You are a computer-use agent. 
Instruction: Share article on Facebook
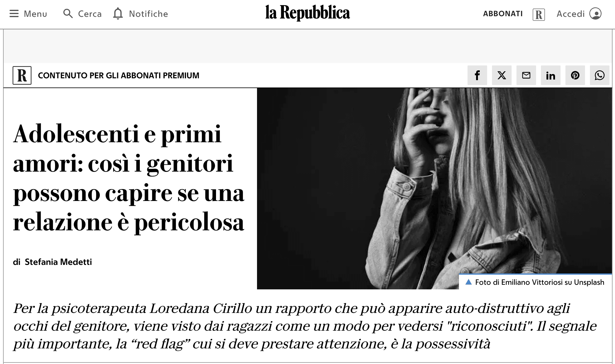(x=477, y=75)
